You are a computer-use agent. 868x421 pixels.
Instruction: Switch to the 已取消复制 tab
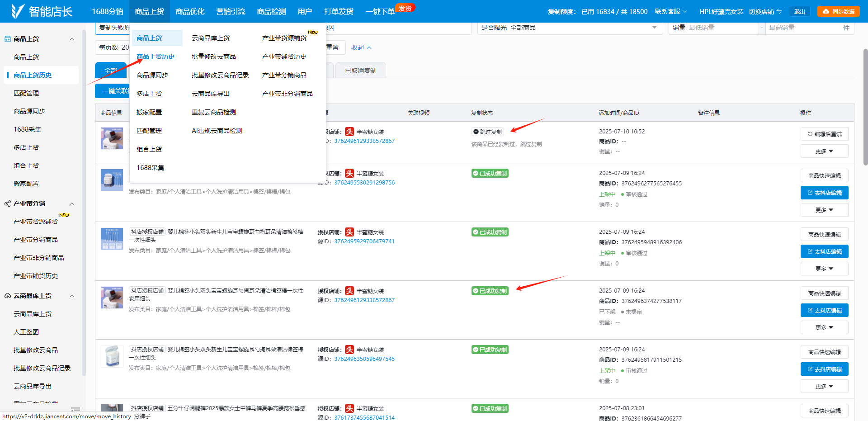[360, 70]
